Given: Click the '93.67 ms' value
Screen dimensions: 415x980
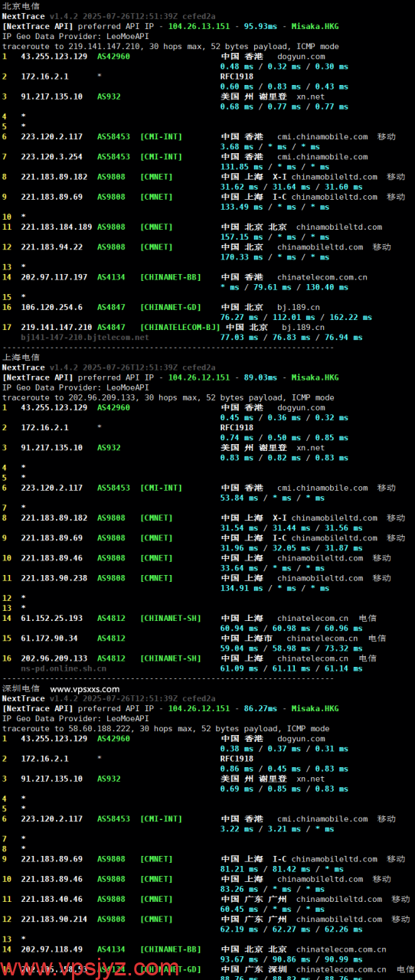Looking at the screenshot, I should pos(237,959).
